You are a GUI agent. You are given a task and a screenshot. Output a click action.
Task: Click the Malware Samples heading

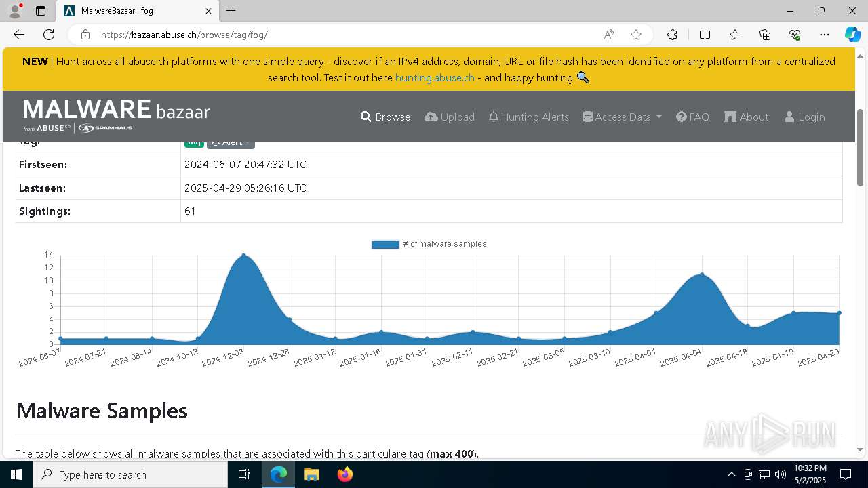102,411
